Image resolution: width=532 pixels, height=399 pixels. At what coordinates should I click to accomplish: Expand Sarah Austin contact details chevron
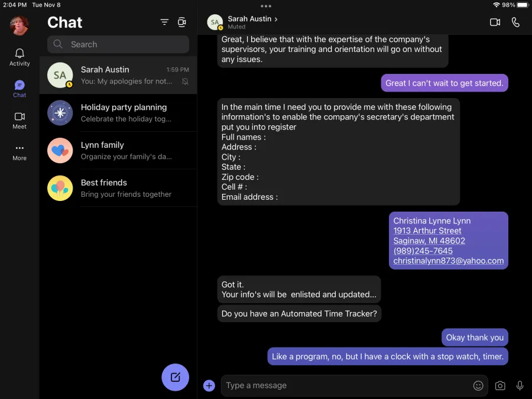click(276, 20)
